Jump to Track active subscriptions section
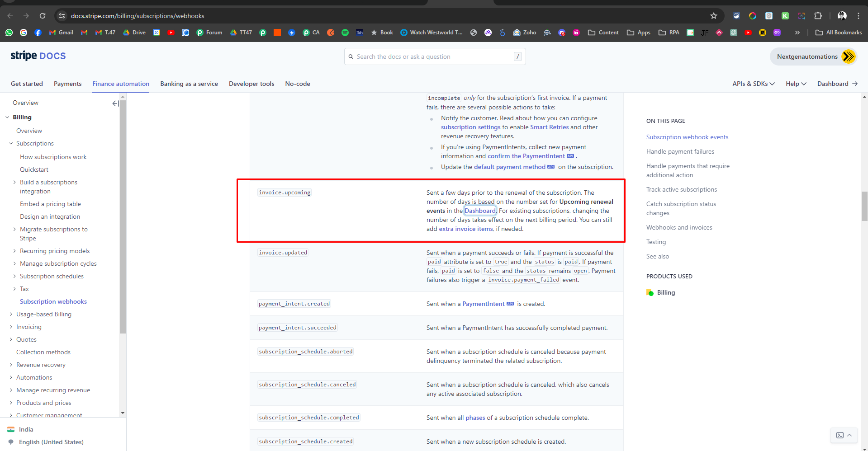Viewport: 868px width, 451px height. coord(682,189)
